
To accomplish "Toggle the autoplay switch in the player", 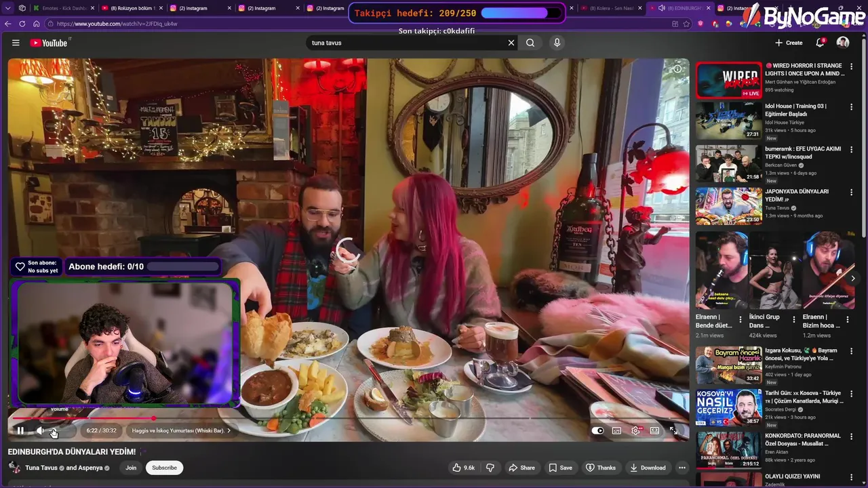I will [x=597, y=430].
